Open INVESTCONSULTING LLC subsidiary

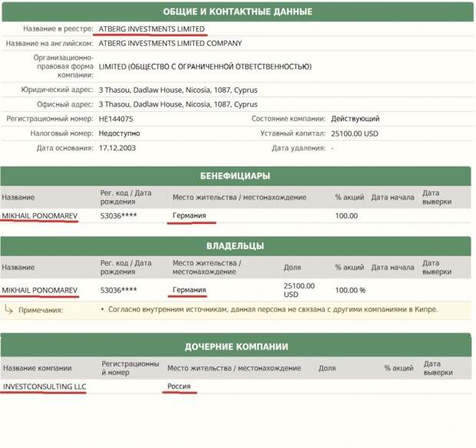45,387
